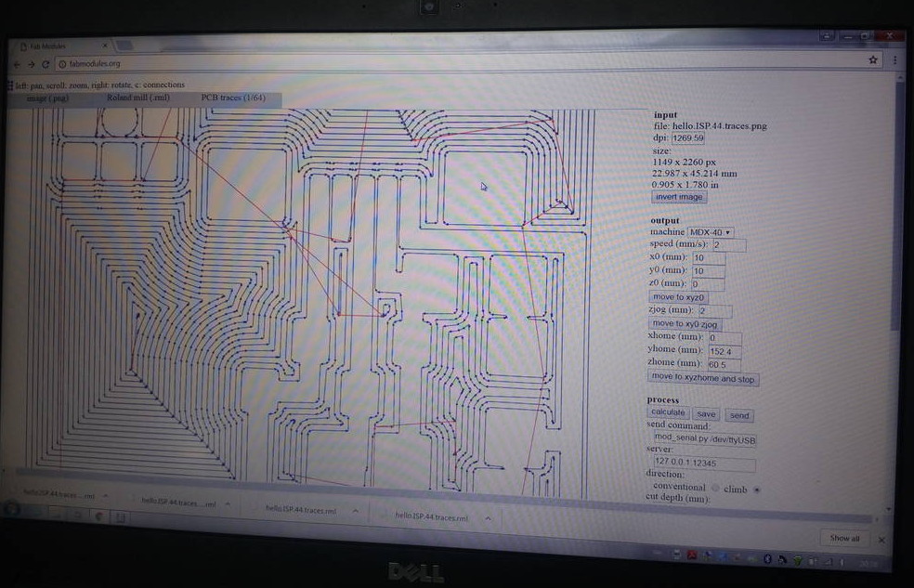
Task: Bookmark this page with the star
Action: click(872, 59)
